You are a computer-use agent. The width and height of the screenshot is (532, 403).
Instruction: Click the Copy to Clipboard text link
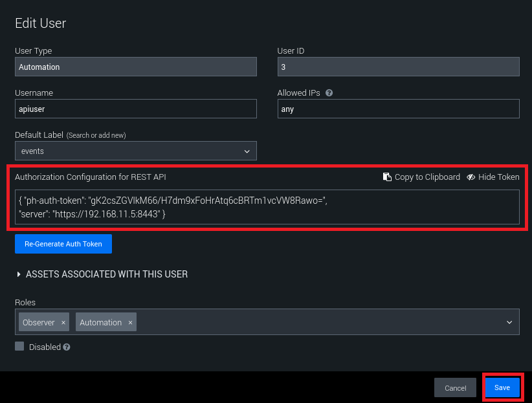pos(427,177)
